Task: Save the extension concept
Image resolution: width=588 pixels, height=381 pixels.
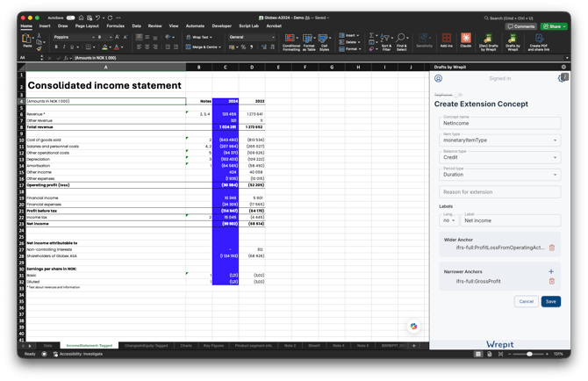Action: (550, 301)
